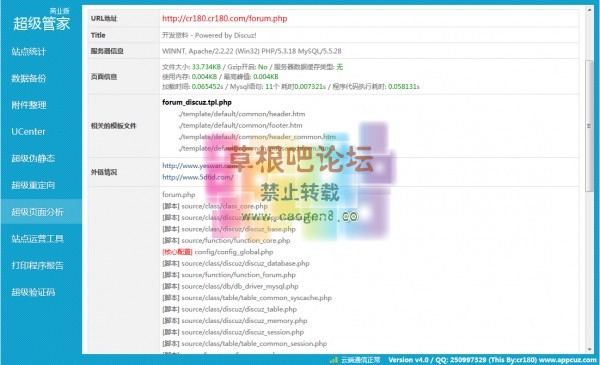The height and width of the screenshot is (365, 600).
Task: Click load time value 0.065452s
Action: click(x=207, y=86)
